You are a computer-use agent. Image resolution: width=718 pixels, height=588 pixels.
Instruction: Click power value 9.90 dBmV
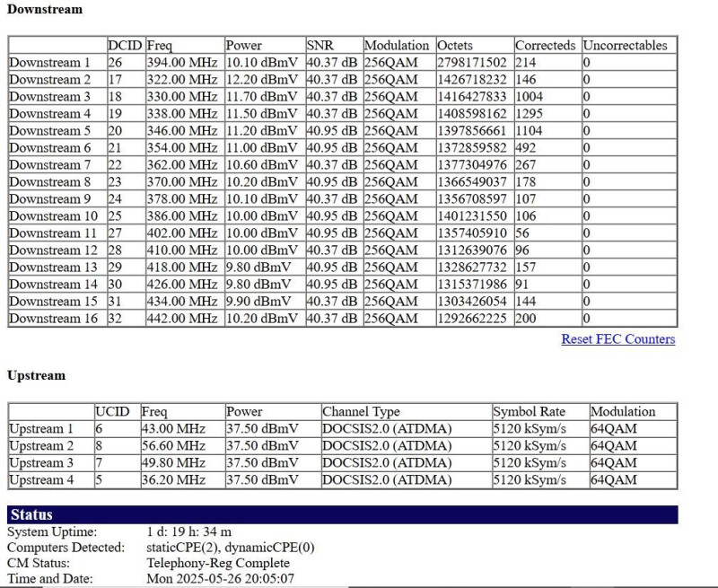click(258, 302)
